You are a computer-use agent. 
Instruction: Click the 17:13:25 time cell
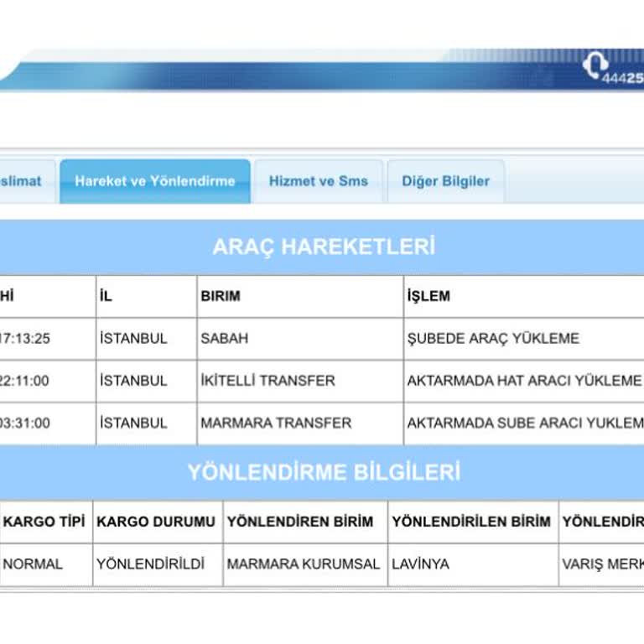(48, 339)
